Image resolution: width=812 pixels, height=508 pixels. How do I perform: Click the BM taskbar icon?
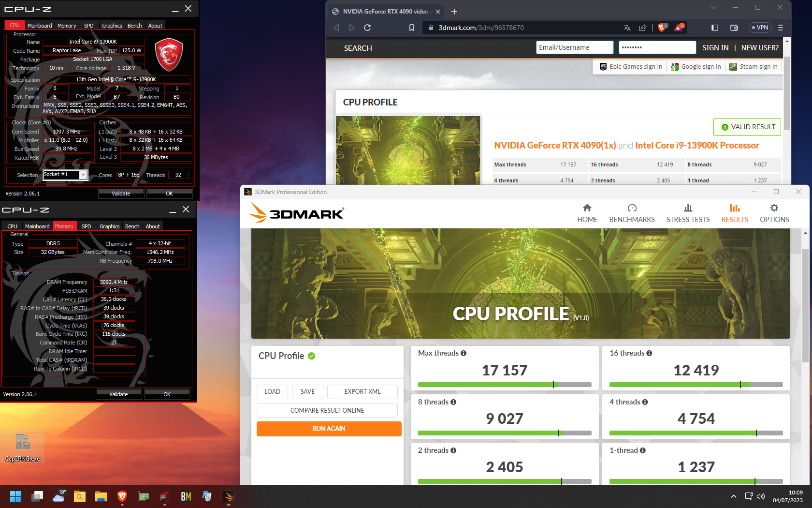pos(186,496)
